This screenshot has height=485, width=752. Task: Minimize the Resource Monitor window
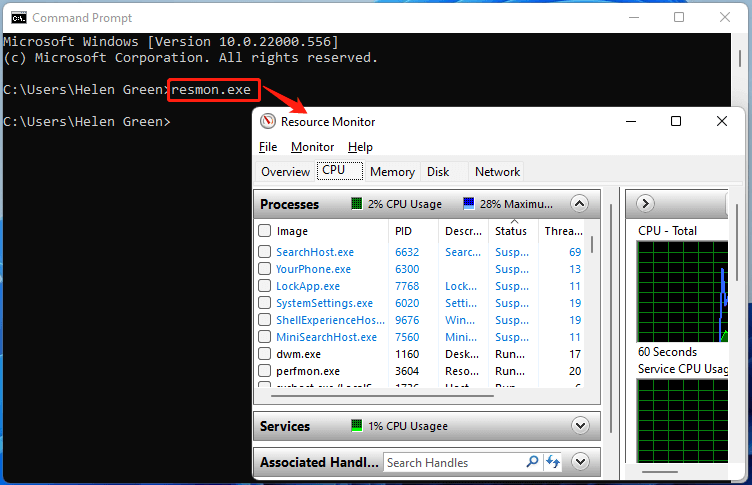coord(631,121)
